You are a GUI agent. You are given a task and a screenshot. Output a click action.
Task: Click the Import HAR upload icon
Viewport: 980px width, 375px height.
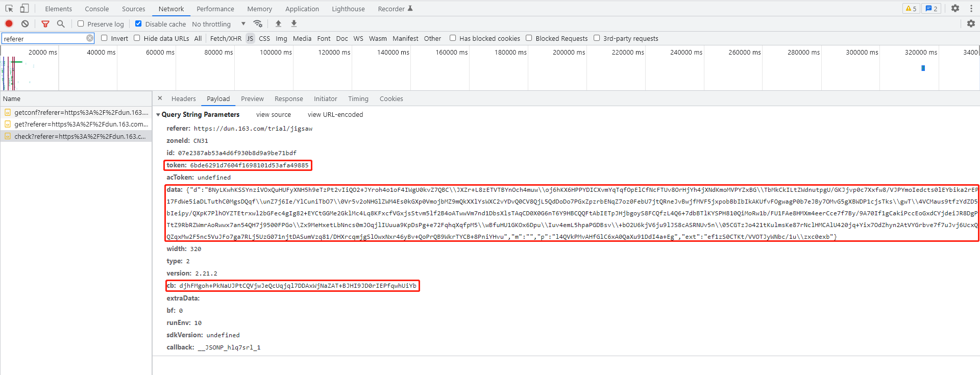(278, 23)
